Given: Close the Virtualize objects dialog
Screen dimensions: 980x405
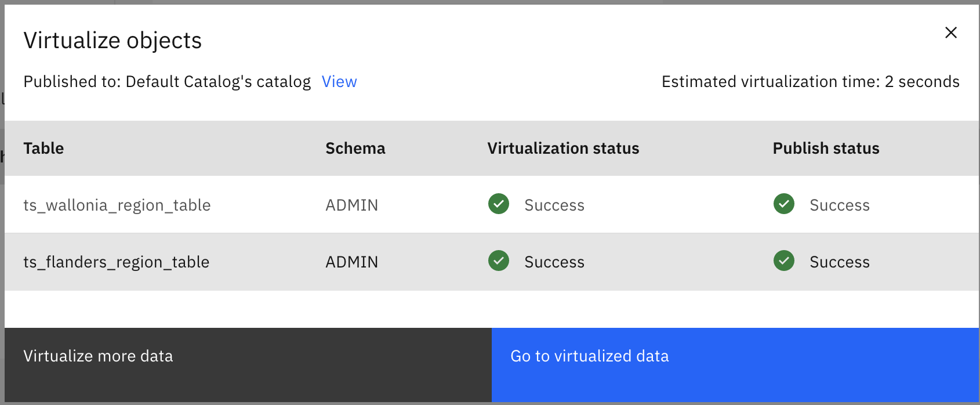Looking at the screenshot, I should pos(951,32).
